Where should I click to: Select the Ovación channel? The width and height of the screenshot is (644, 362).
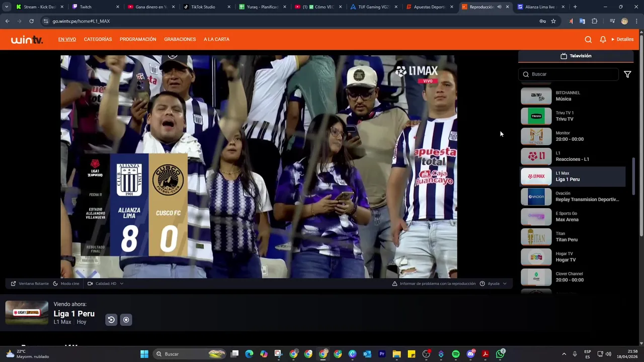[573, 197]
